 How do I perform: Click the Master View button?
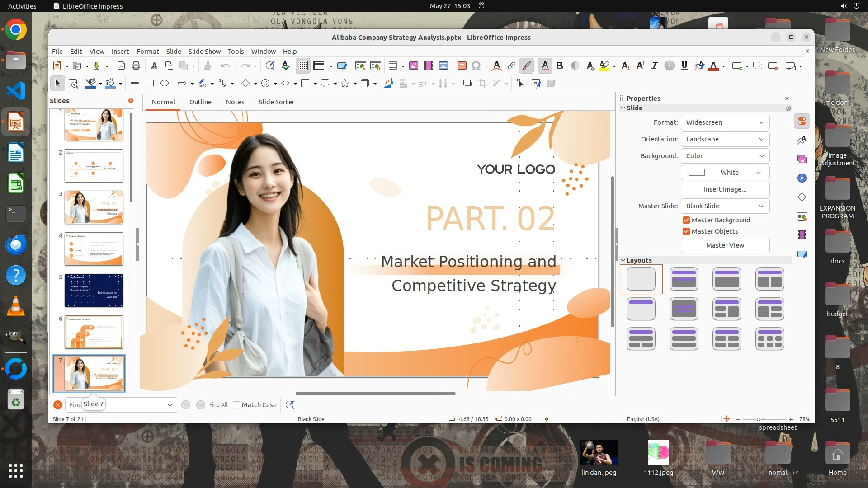725,245
